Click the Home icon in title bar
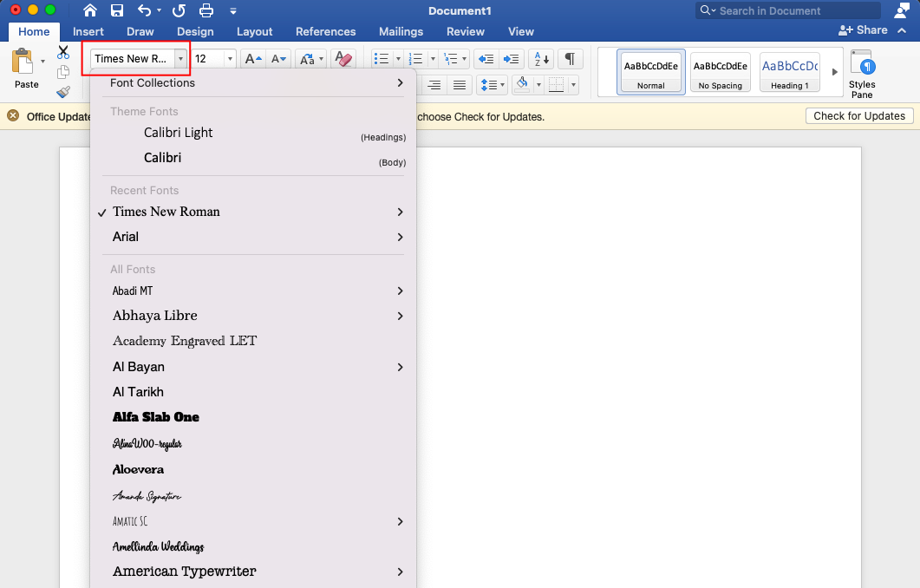 (90, 10)
